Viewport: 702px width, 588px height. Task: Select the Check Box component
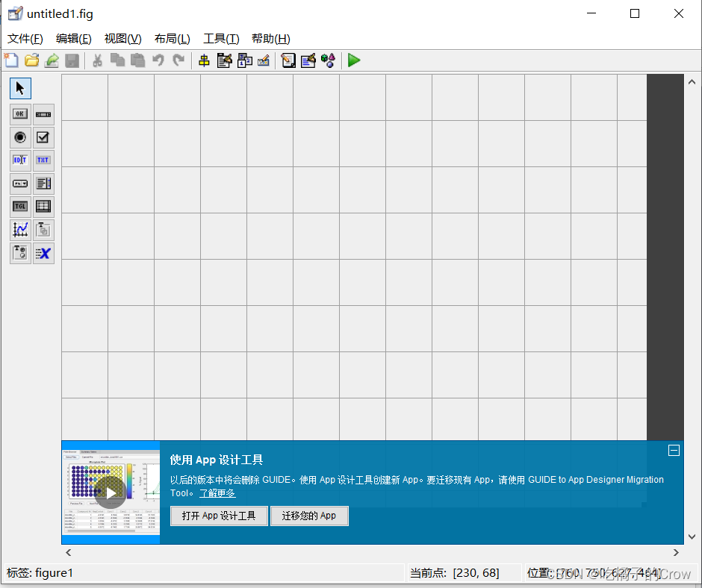(43, 137)
